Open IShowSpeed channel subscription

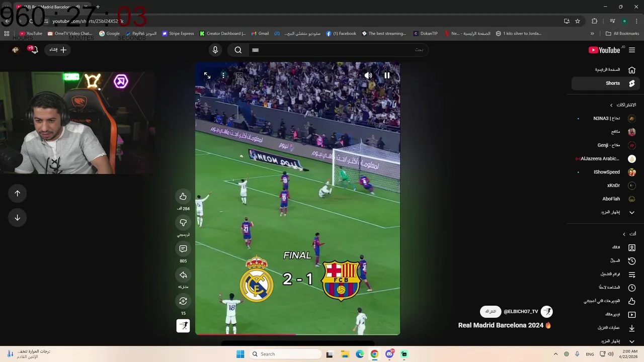(606, 172)
